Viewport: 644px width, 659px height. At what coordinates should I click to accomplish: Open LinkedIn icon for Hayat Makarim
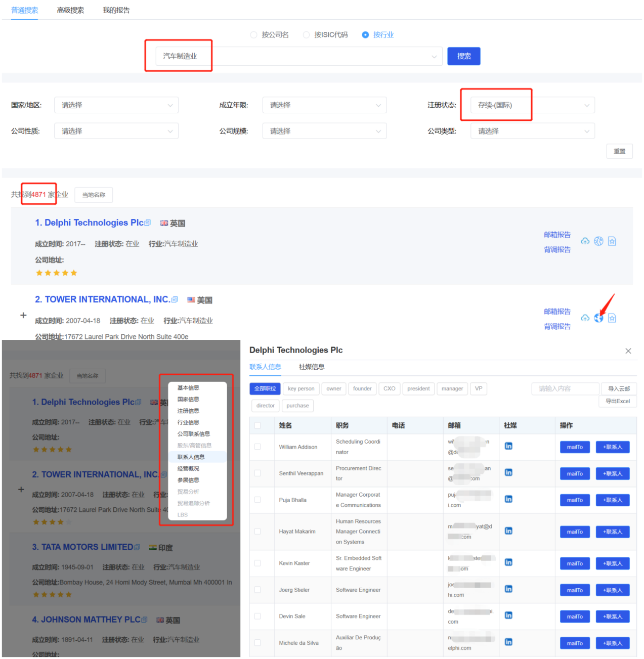click(x=508, y=531)
